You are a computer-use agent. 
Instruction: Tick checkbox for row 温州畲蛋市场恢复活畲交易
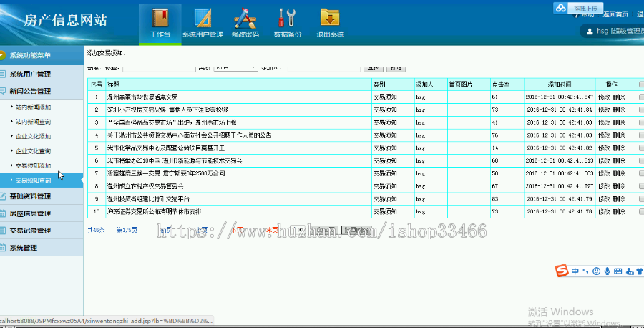[x=641, y=97]
